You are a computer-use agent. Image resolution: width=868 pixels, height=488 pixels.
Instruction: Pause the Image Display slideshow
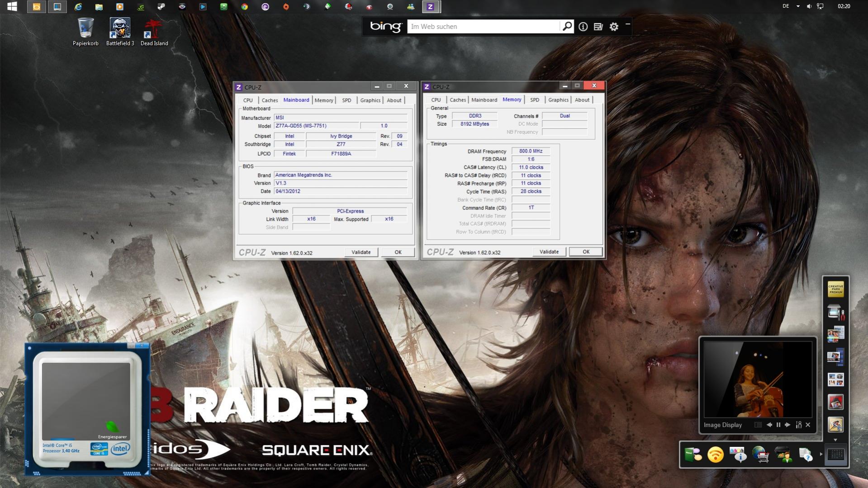[778, 425]
